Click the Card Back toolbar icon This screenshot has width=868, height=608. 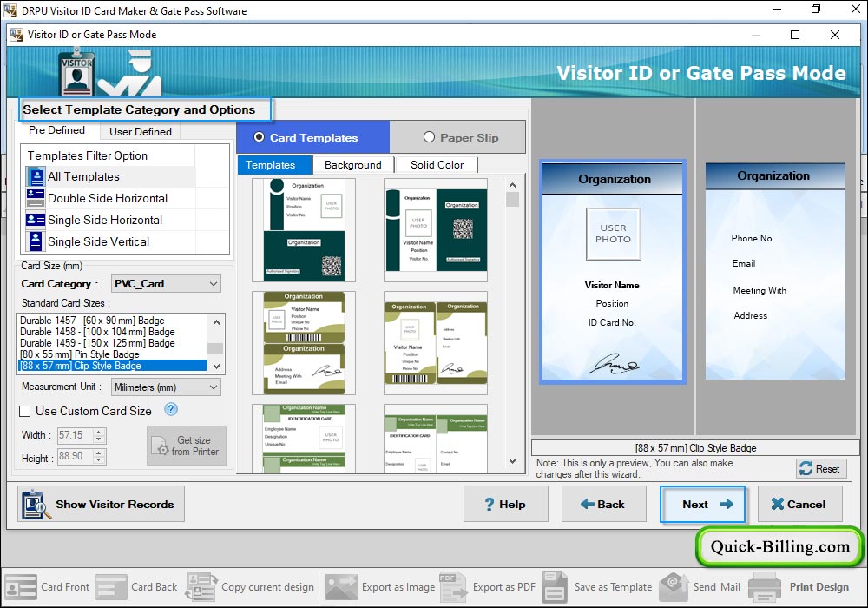[x=111, y=587]
